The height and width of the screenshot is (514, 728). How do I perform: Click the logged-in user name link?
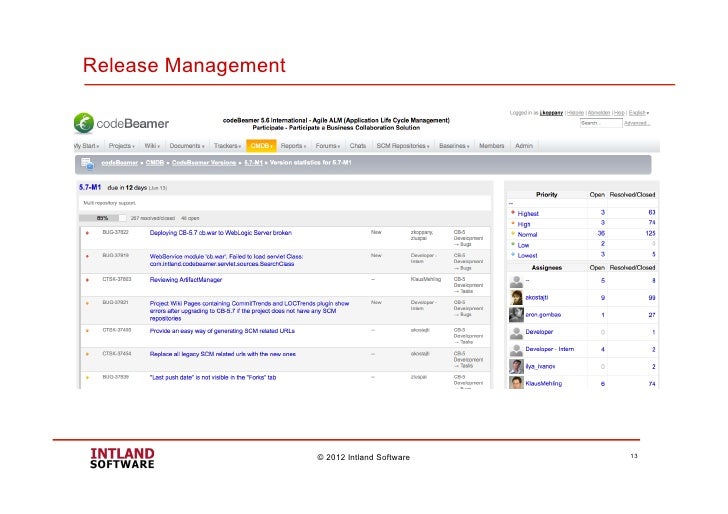[551, 113]
